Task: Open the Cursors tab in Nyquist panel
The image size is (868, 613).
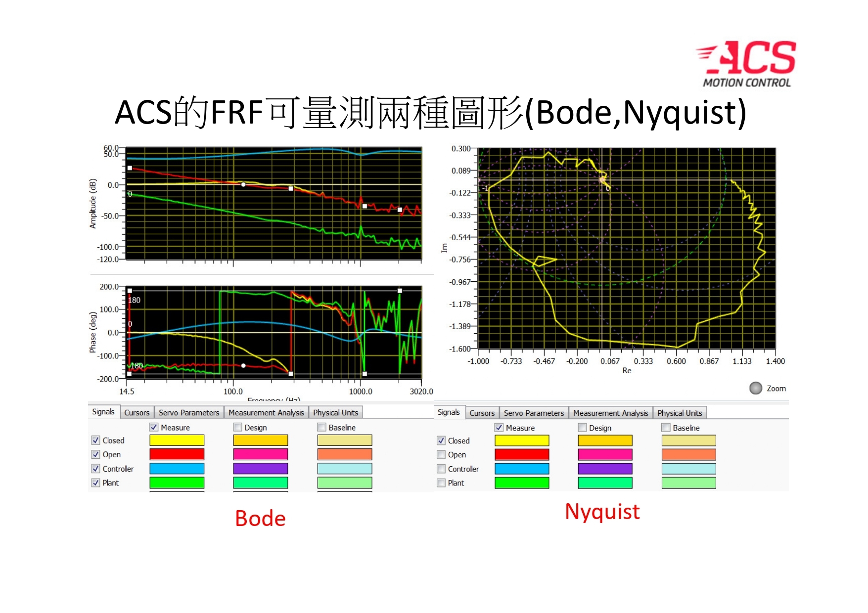Action: [x=482, y=413]
